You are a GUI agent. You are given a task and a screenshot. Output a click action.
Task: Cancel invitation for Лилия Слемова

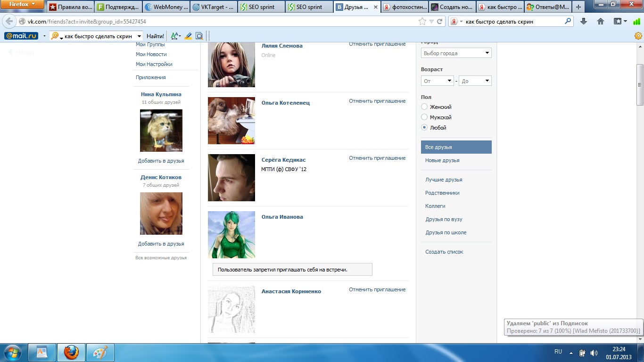click(x=377, y=44)
